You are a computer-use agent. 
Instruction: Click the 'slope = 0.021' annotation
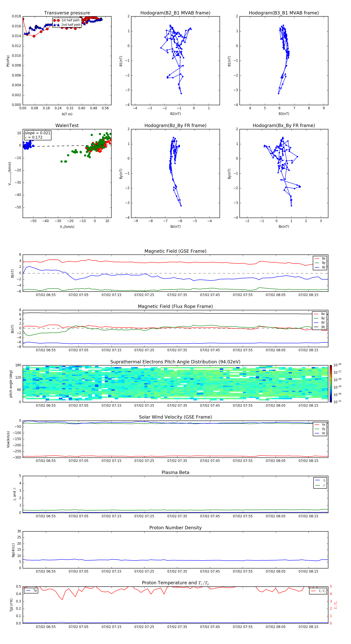(x=37, y=133)
